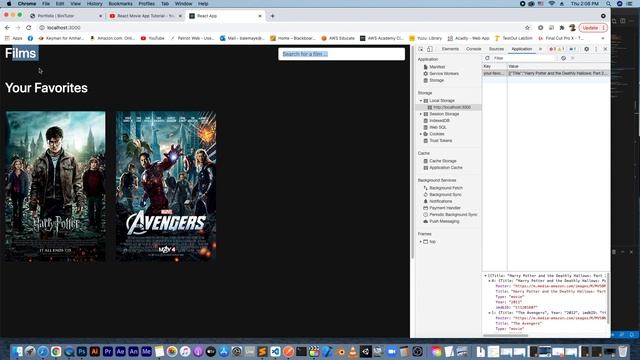Viewport: 640px width, 360px height.
Task: Open Photoshop from the Dock
Action: pyautogui.click(x=82, y=351)
